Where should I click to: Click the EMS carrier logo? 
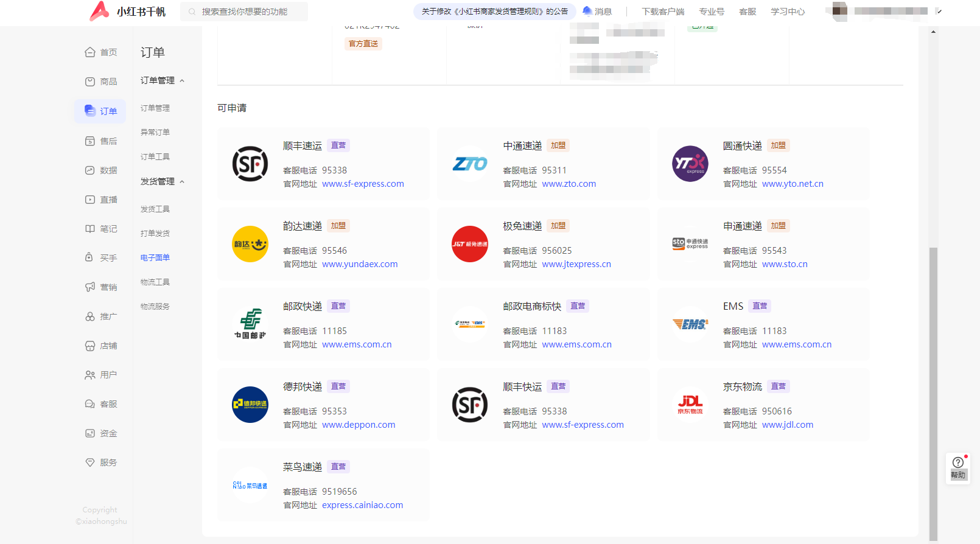pyautogui.click(x=690, y=324)
